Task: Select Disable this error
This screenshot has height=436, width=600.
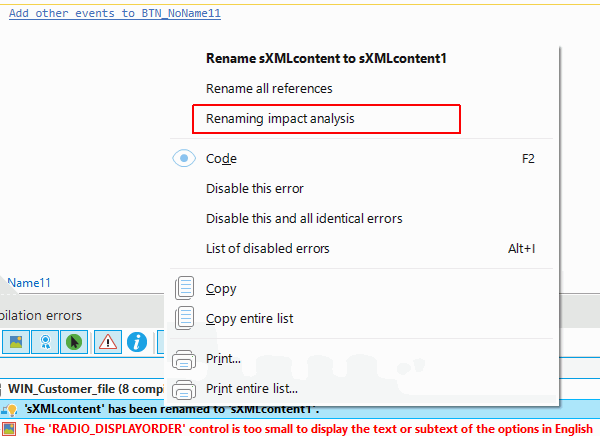Action: (254, 188)
